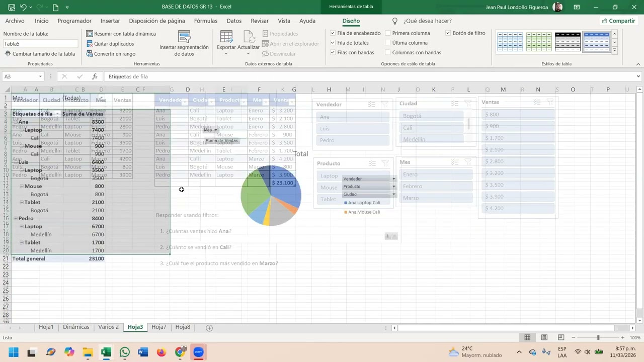Viewport: 644px width, 362px height.
Task: Open the Windows Start button
Action: point(13,352)
